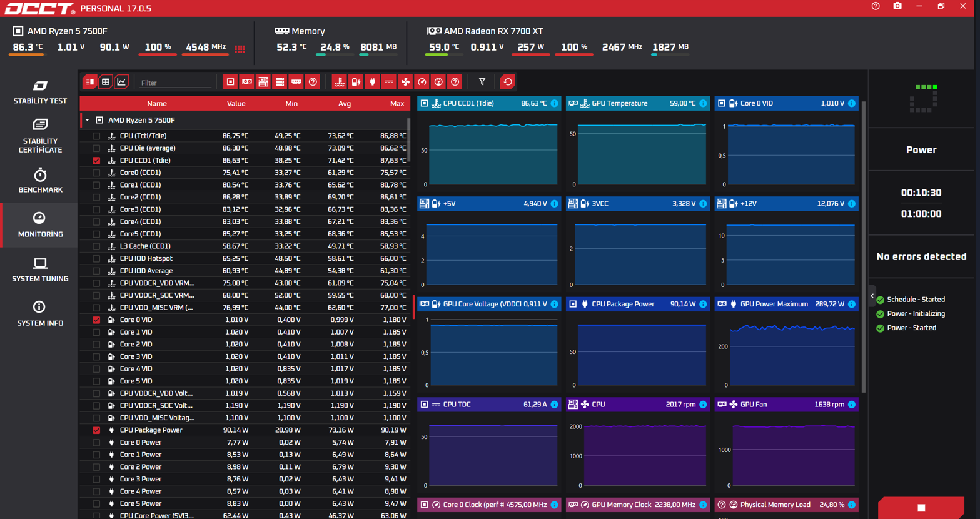Open CPU cores grid dropdown icon
This screenshot has width=980, height=519.
click(x=240, y=48)
